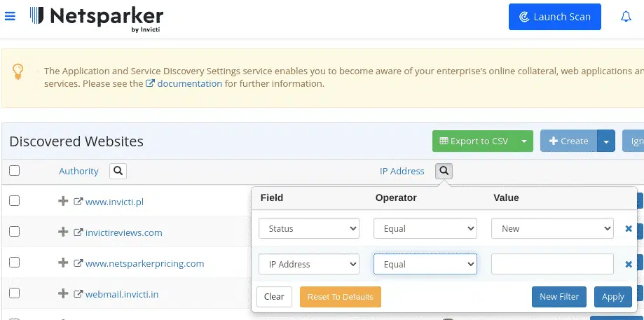
Task: Open the notifications bell
Action: click(626, 17)
